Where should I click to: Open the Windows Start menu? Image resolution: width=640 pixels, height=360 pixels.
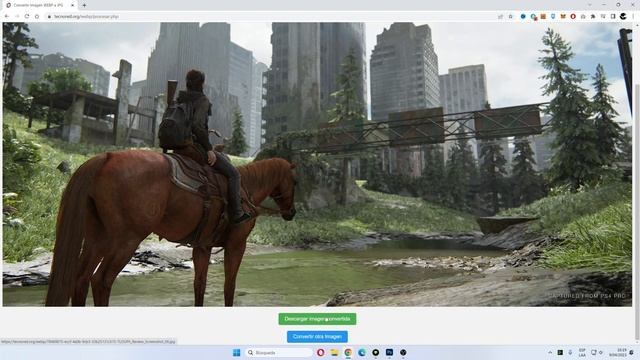click(x=236, y=352)
